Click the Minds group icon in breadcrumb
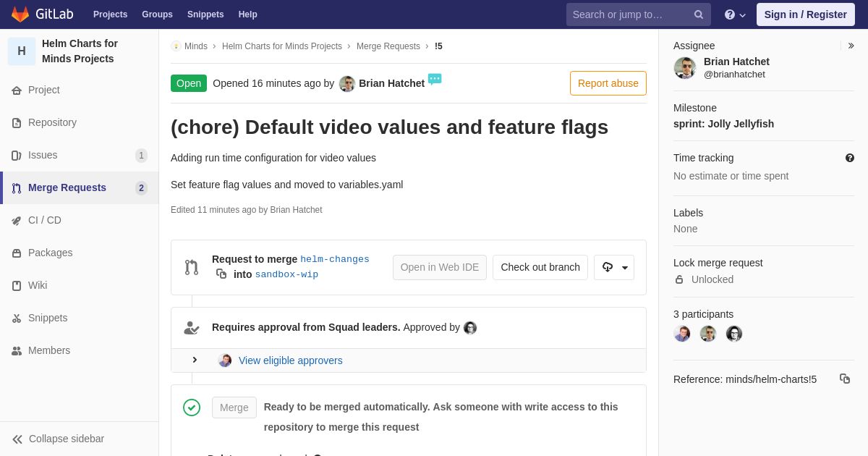868x456 pixels. tap(176, 46)
